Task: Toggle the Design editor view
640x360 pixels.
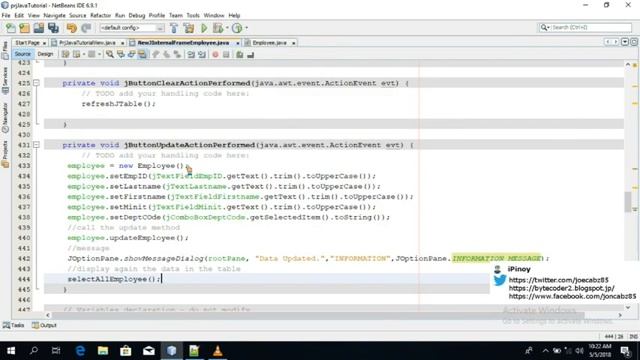Action: click(x=45, y=54)
